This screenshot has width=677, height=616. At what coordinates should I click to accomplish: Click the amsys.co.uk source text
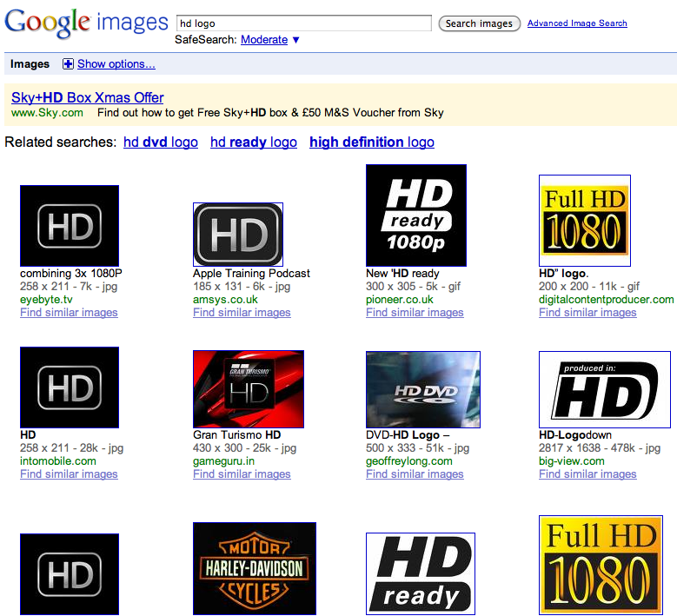(225, 300)
